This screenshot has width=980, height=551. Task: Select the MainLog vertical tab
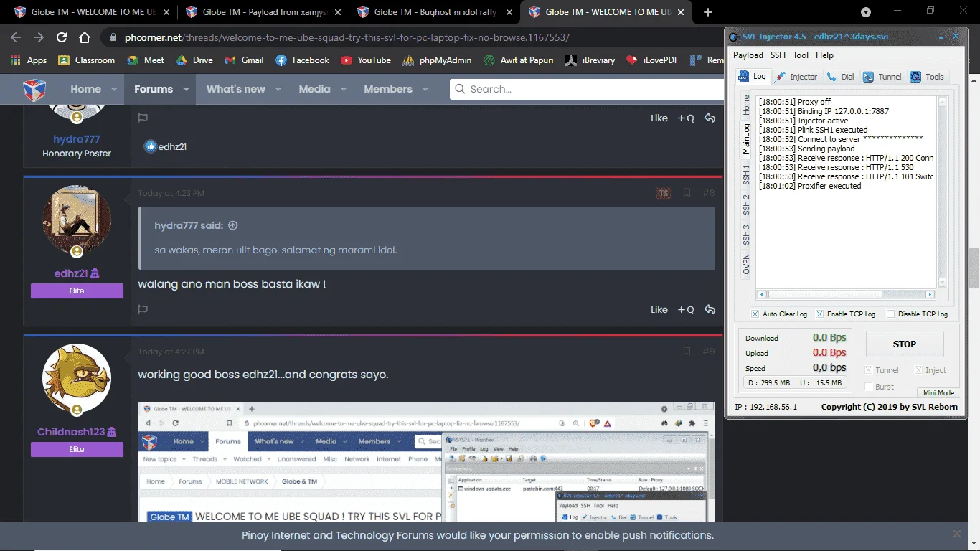tap(746, 138)
